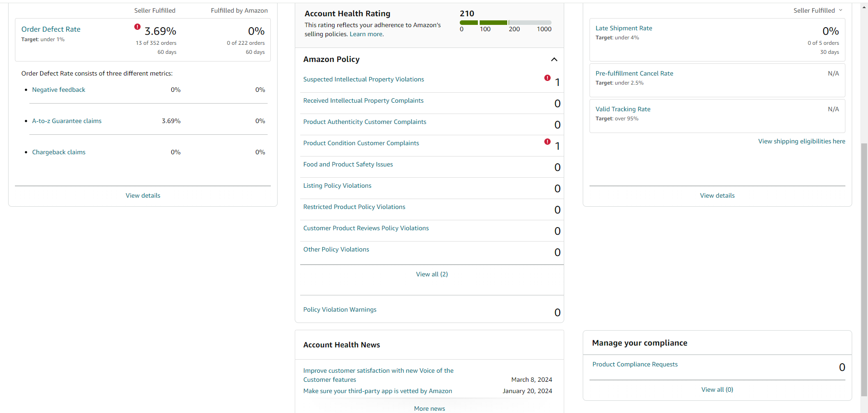Open Late Shipment Rate metric

[624, 28]
